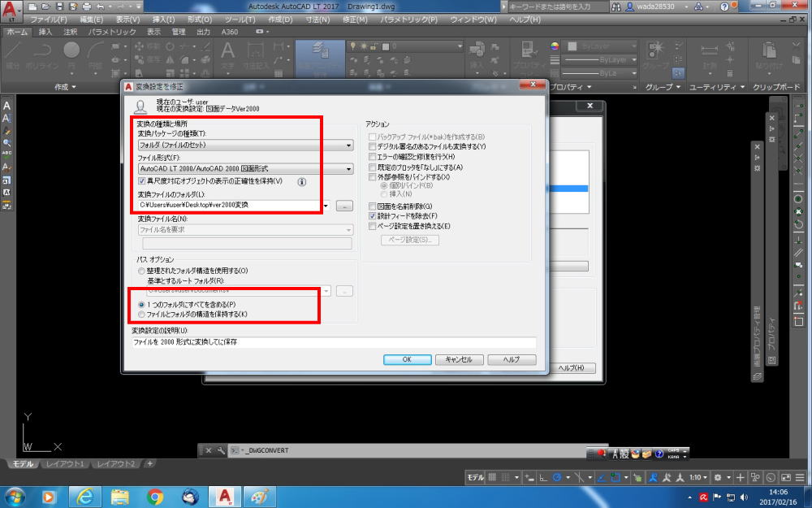Viewport: 812px width, 508px height.
Task: Open the annotation scale 1:10 dropdown
Action: (698, 477)
